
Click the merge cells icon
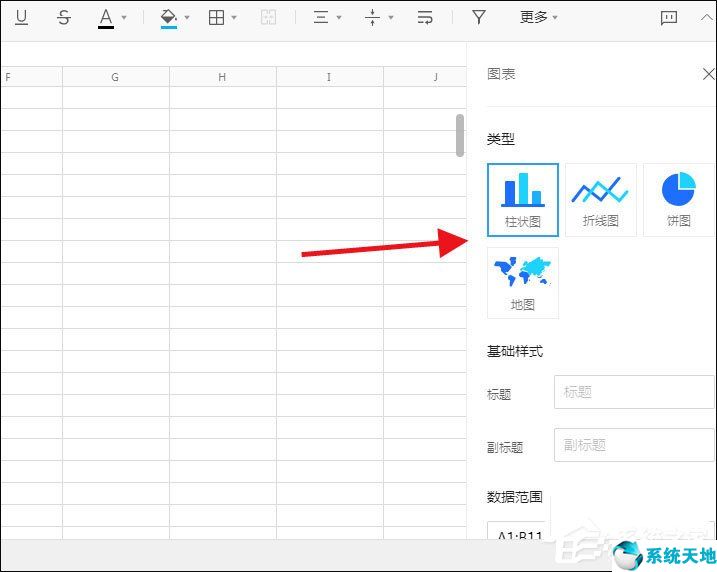click(x=268, y=18)
